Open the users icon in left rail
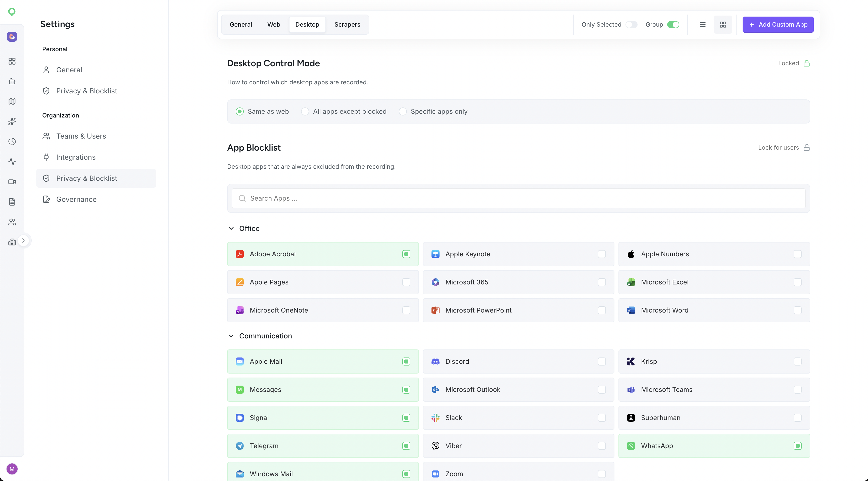 (x=12, y=222)
